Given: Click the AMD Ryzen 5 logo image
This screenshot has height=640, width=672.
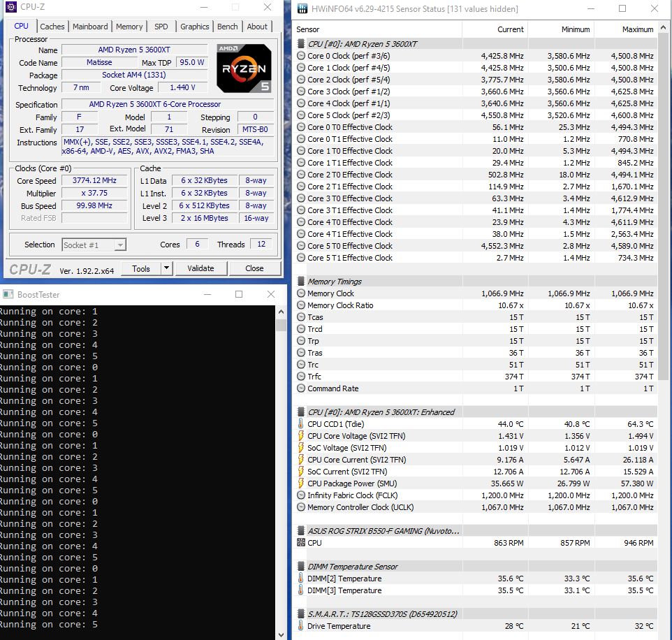Looking at the screenshot, I should [244, 68].
